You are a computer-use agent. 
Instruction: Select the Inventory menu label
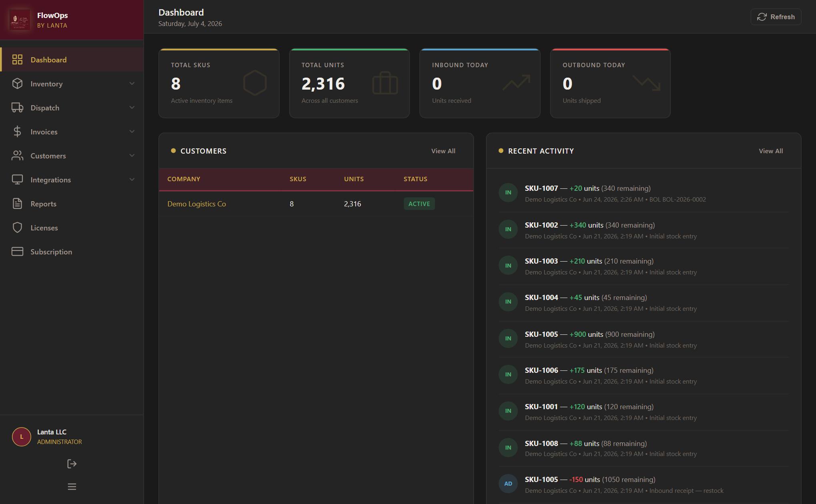coord(46,84)
